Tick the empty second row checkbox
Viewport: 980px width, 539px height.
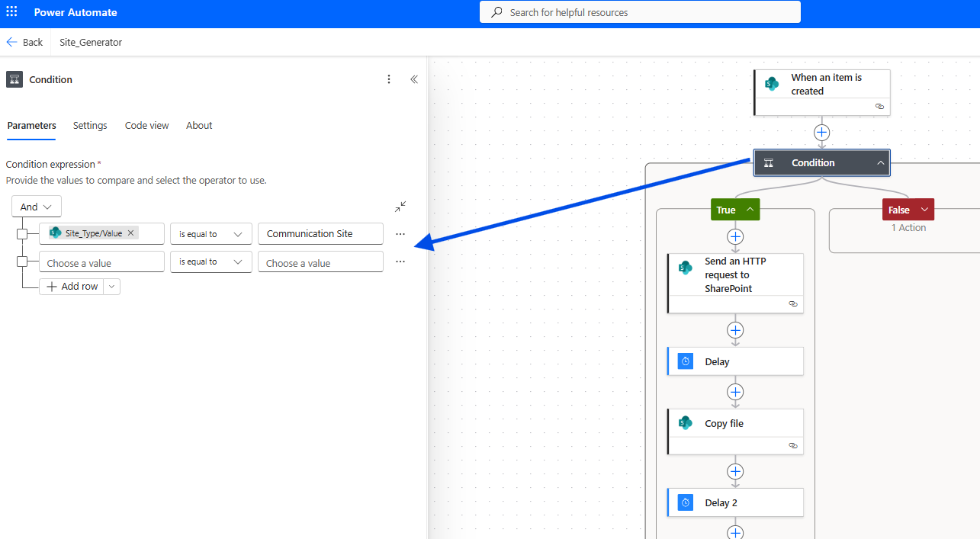22,262
